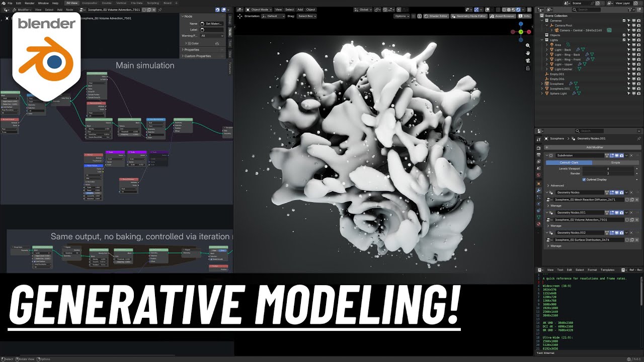
Task: Toggle camera view icon in viewport
Action: (528, 61)
